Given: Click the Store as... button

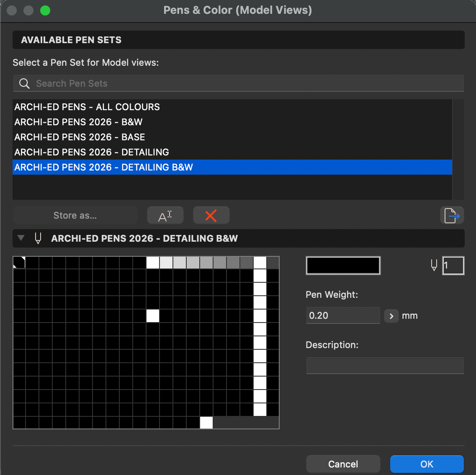Looking at the screenshot, I should click(75, 216).
